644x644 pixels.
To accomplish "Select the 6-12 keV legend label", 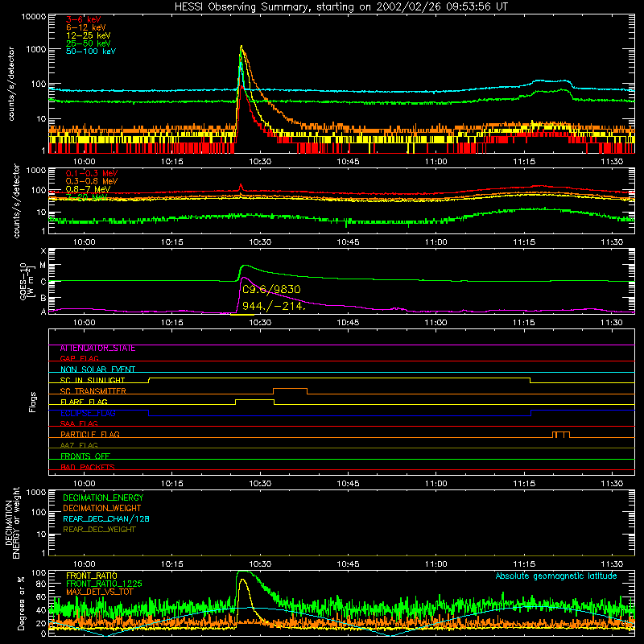I will point(86,27).
